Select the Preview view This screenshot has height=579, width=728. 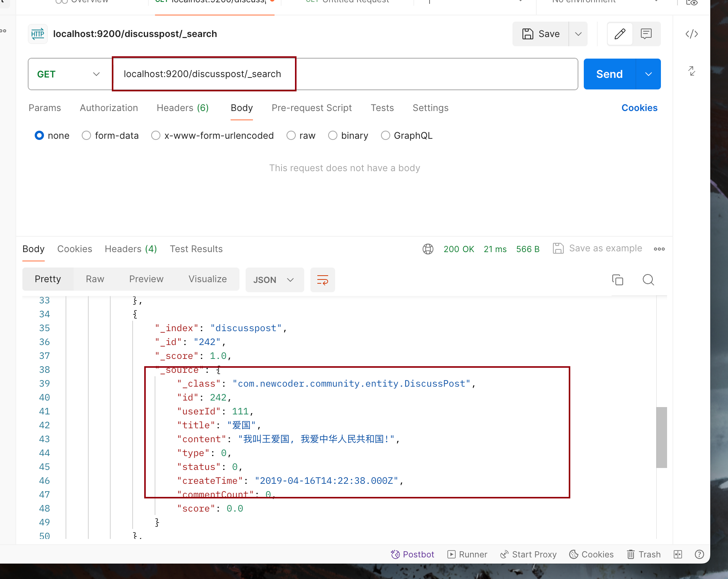[146, 279]
